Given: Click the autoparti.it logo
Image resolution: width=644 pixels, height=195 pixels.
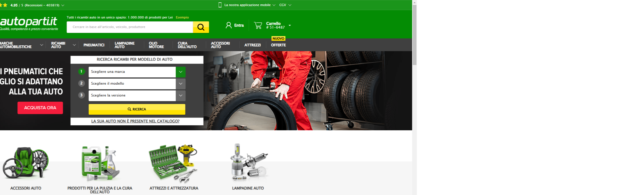Looking at the screenshot, I should [x=28, y=23].
